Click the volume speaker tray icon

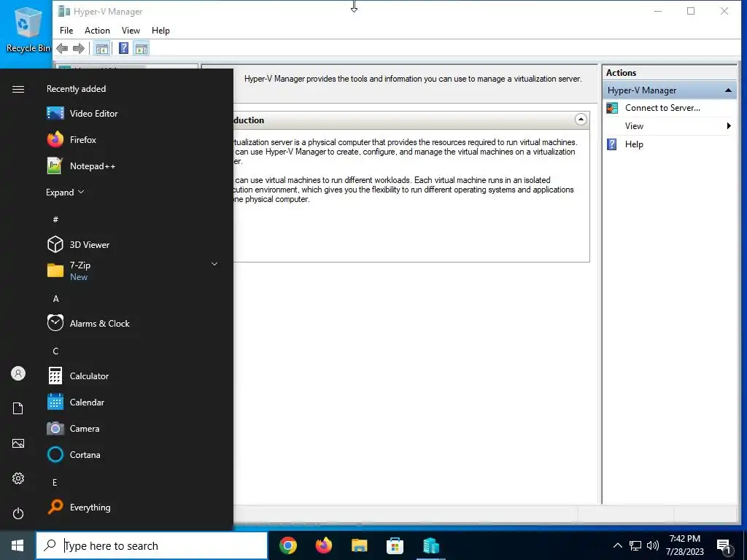coord(653,545)
